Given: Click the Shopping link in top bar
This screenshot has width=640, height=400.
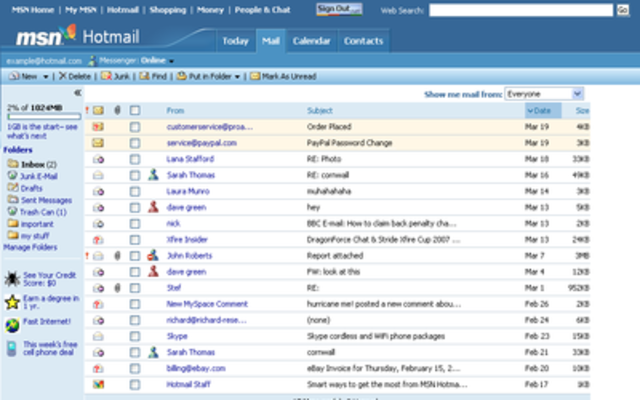Looking at the screenshot, I should 168,10.
